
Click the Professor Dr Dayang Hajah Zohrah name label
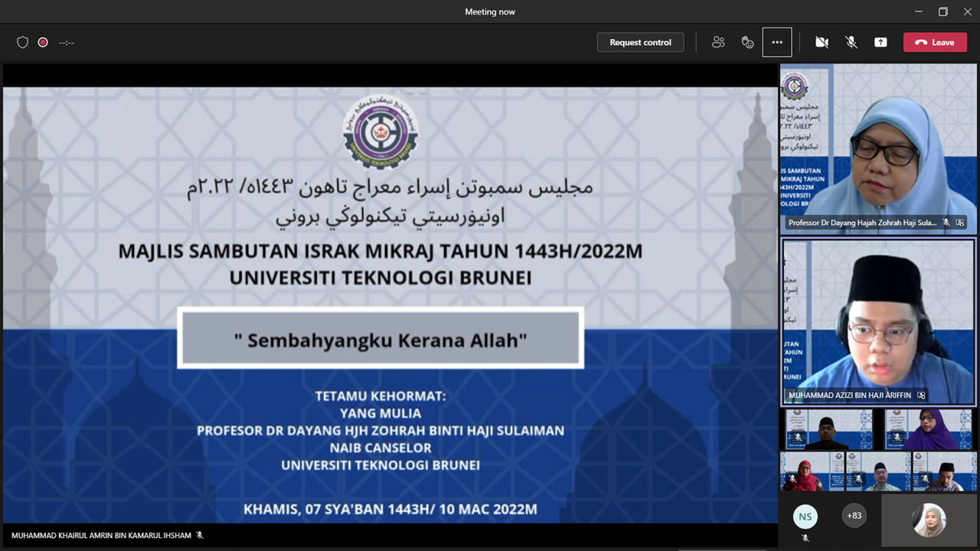[862, 223]
